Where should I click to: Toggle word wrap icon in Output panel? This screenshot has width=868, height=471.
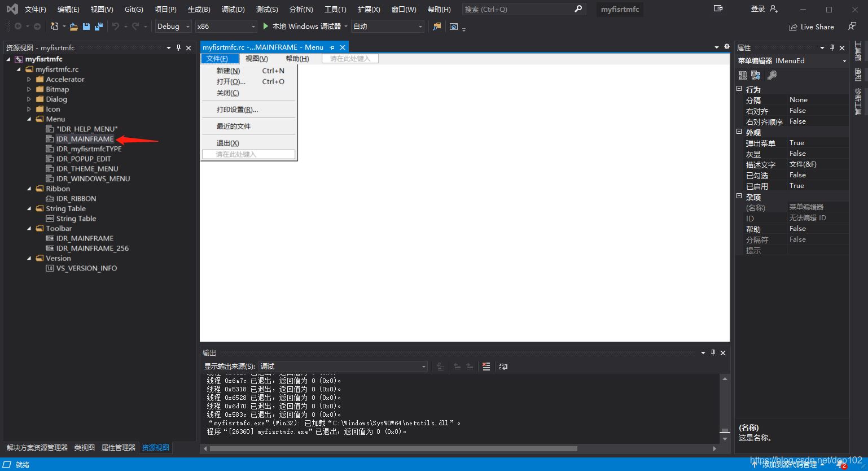click(x=503, y=367)
